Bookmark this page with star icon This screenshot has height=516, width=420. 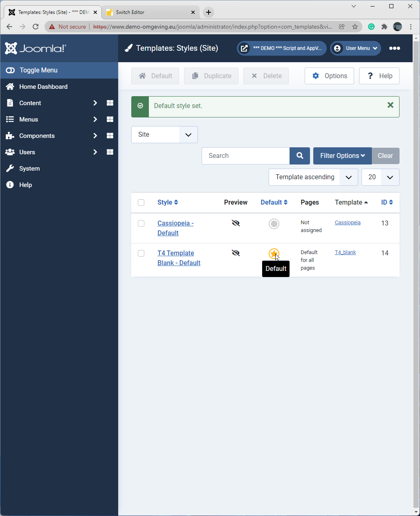click(355, 27)
